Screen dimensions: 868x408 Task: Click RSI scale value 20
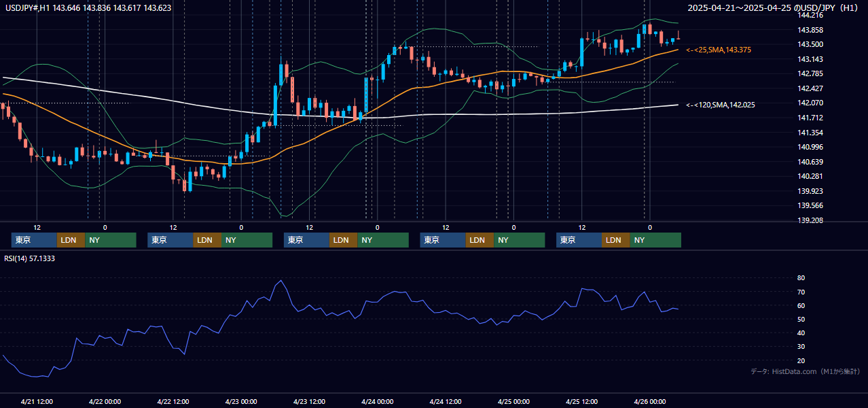(x=801, y=360)
